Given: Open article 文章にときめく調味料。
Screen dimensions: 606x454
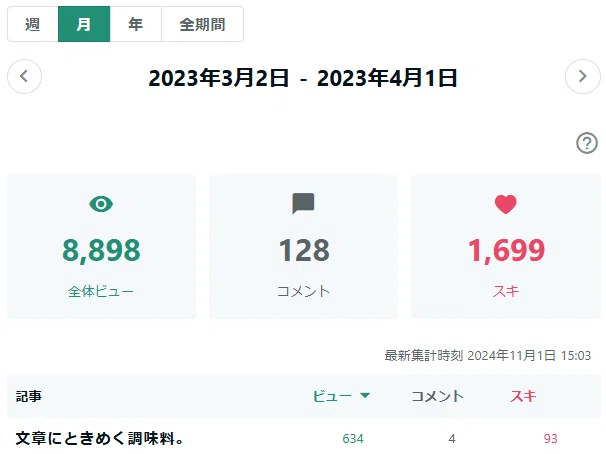Looking at the screenshot, I should [x=100, y=439].
